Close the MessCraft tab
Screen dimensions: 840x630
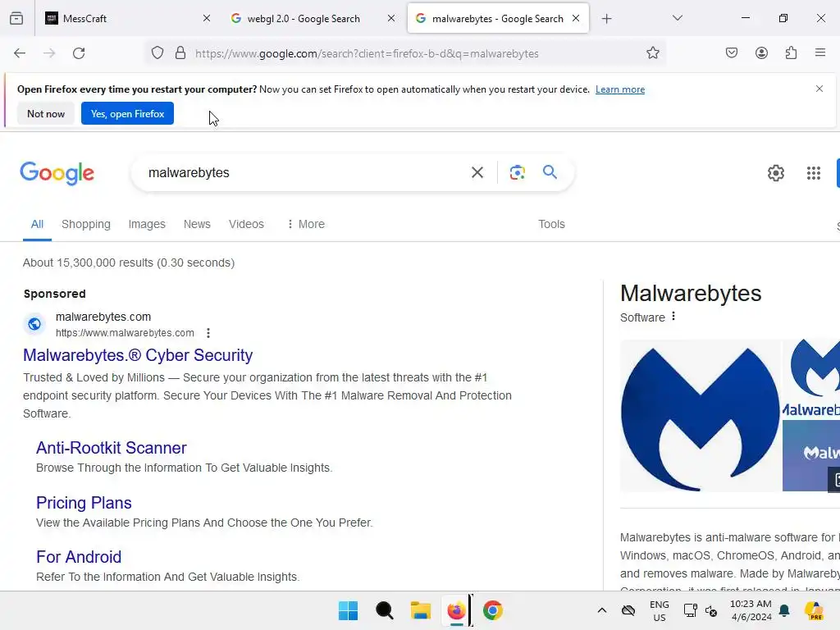(x=206, y=18)
